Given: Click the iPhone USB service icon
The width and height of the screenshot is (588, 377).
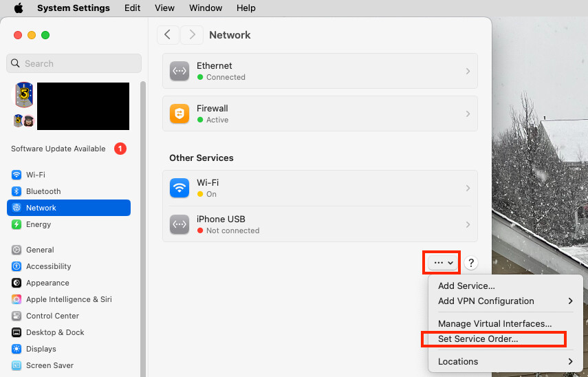Looking at the screenshot, I should click(x=179, y=224).
